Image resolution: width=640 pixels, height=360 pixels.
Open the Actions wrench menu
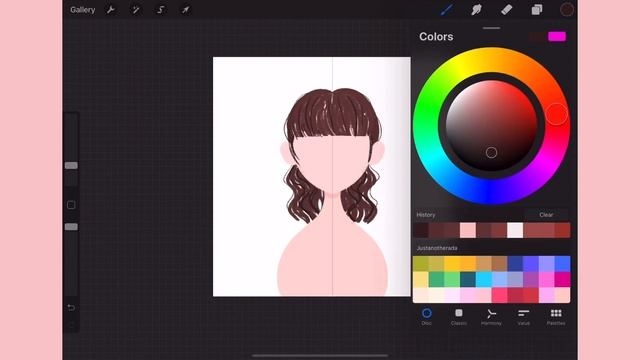110,10
